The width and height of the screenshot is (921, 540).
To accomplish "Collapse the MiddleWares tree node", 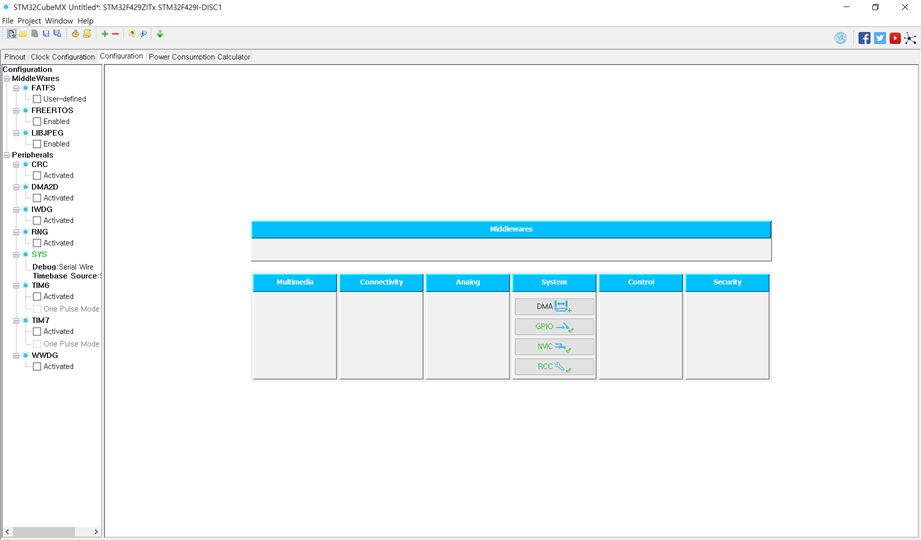I will click(x=6, y=79).
